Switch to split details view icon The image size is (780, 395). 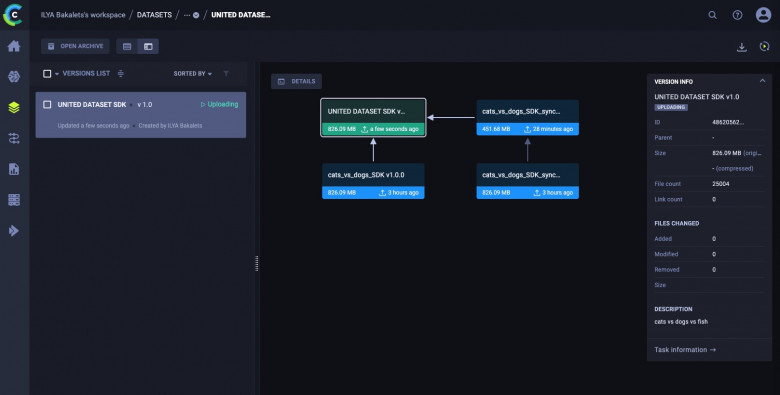pyautogui.click(x=148, y=46)
